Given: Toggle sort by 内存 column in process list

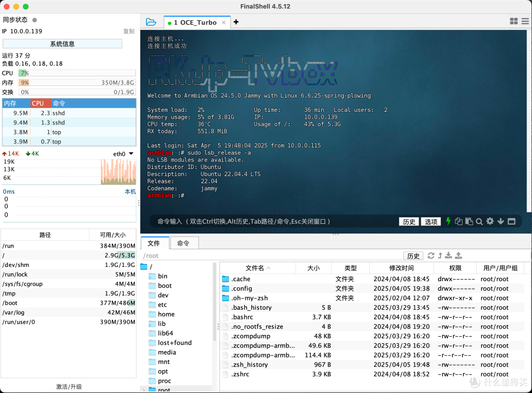Looking at the screenshot, I should 10,103.
